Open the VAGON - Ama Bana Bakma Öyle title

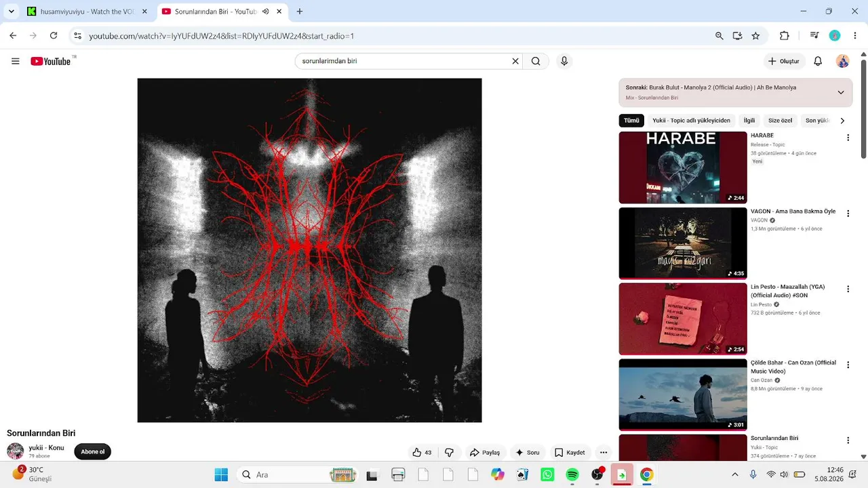793,211
